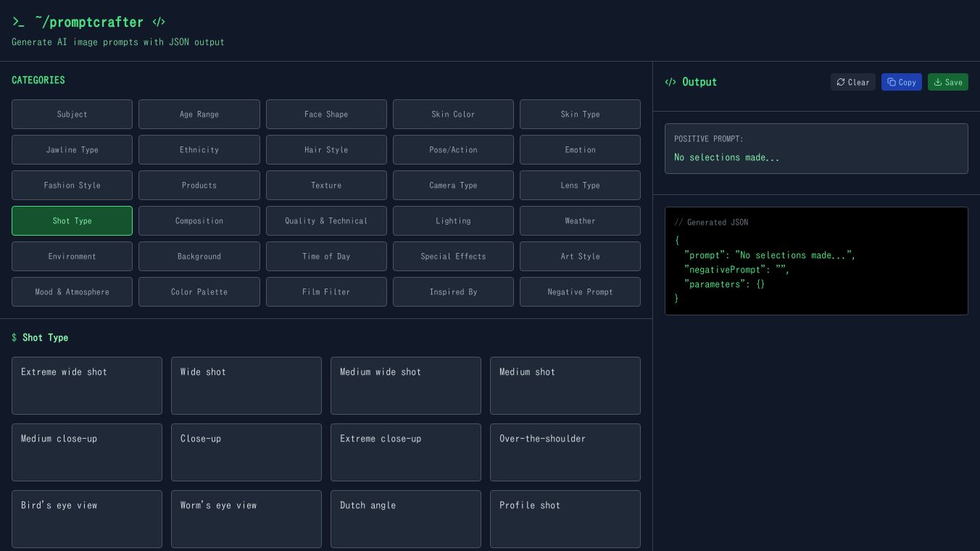Select the Art Style category

pyautogui.click(x=580, y=256)
